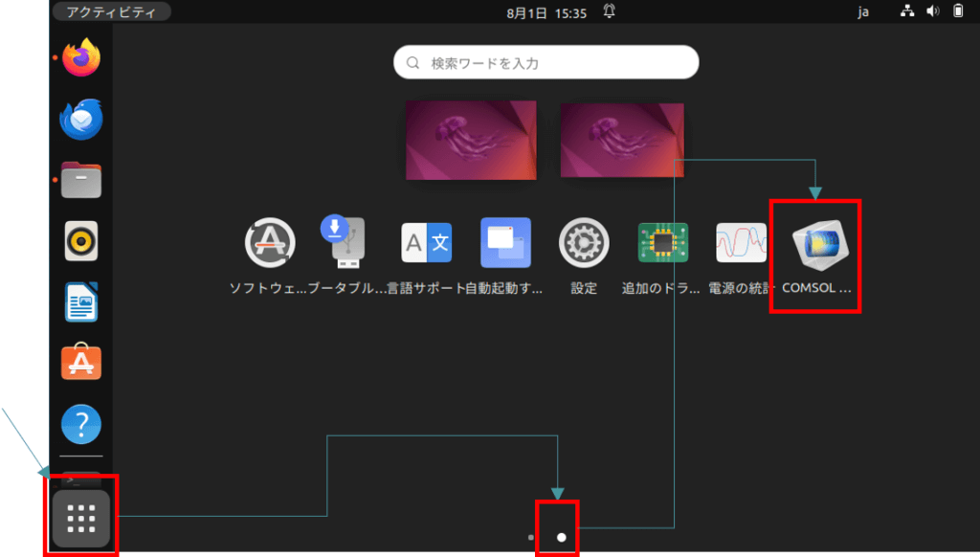The height and width of the screenshot is (557, 980).
Task: Launch Firefox from the dock
Action: pos(81,57)
